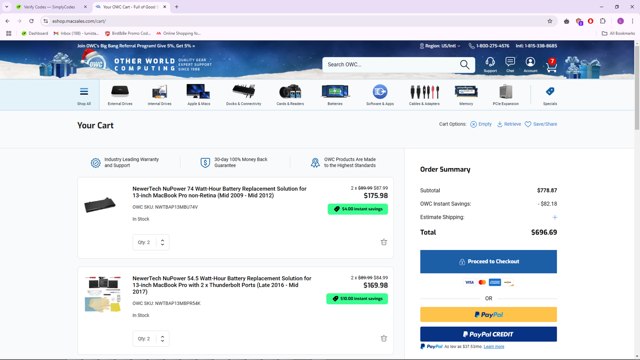Browse Internal Drives category

coord(160,95)
